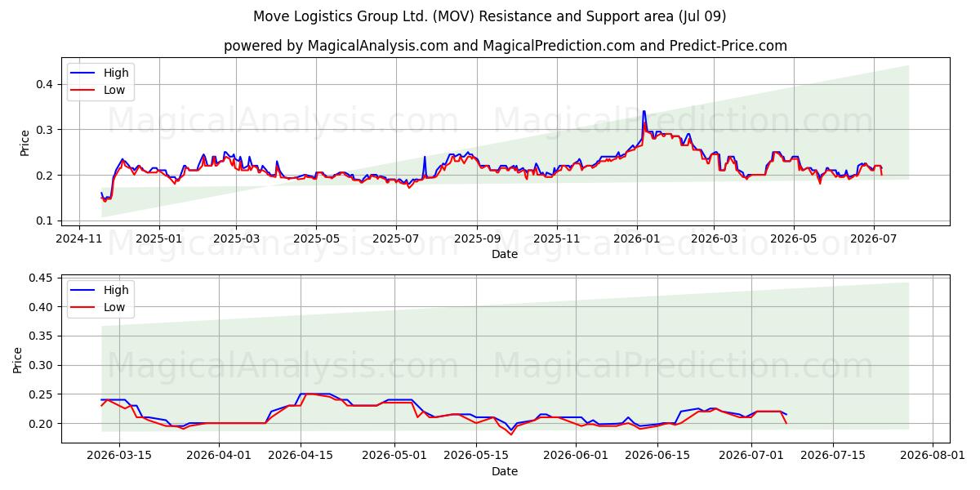Viewport: 980px width, 490px height.
Task: Click the '2026-04-01' bottom axis label
Action: [x=220, y=457]
